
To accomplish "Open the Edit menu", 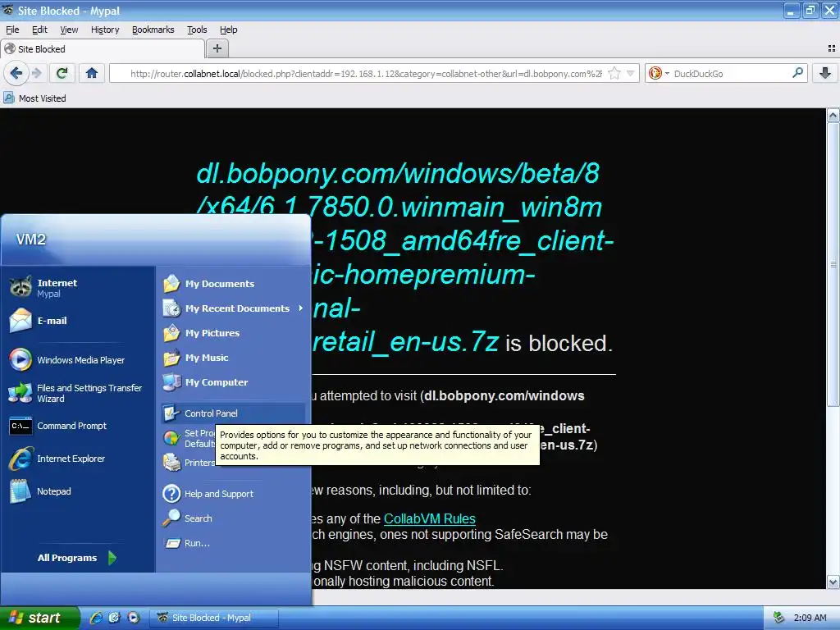I will click(39, 30).
